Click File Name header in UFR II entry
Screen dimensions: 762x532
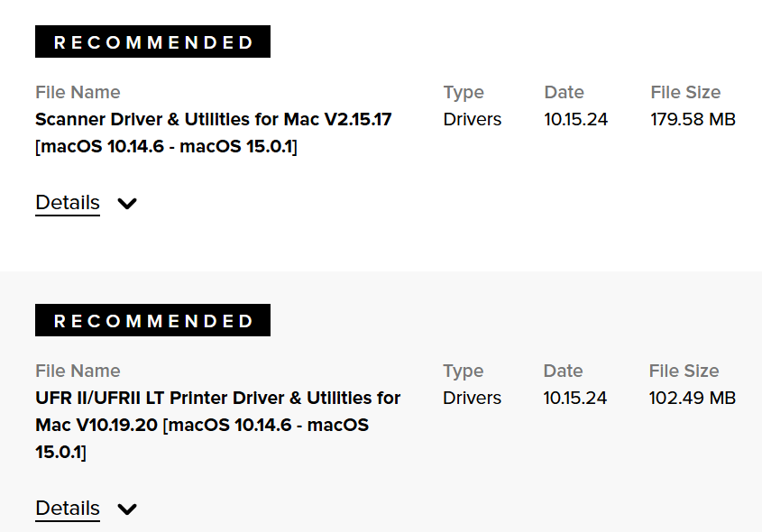pyautogui.click(x=78, y=371)
